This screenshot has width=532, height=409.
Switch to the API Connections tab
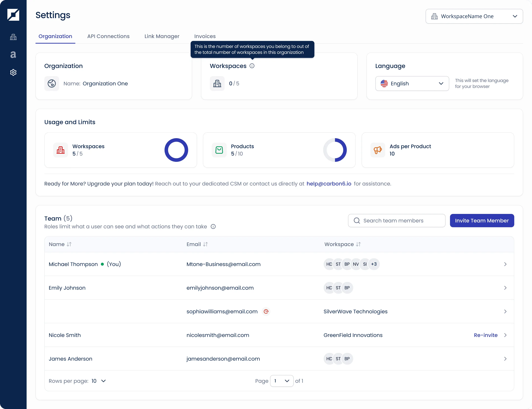pos(108,36)
